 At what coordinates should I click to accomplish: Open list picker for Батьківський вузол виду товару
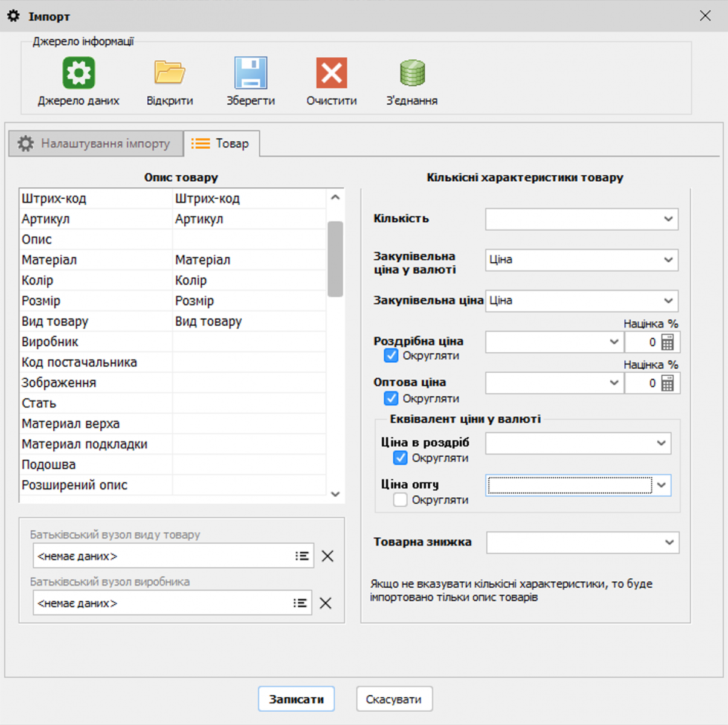coord(302,556)
